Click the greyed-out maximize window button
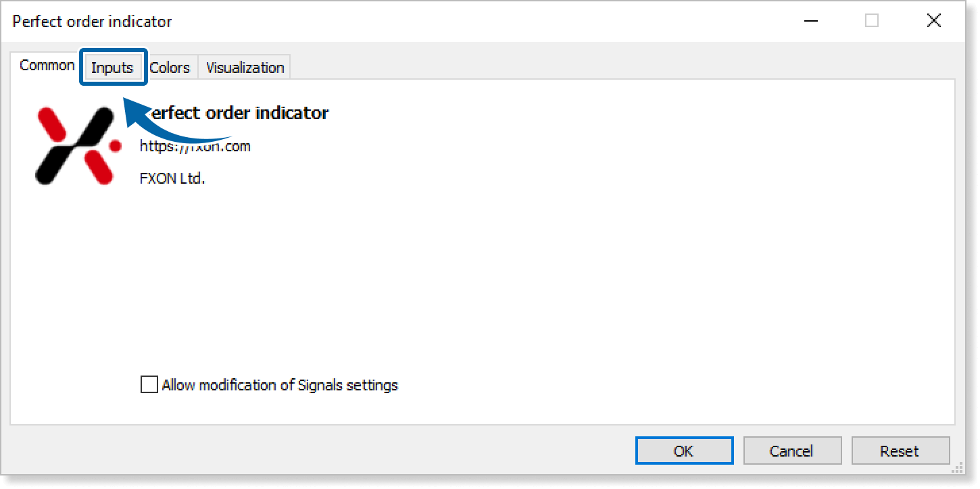 pyautogui.click(x=872, y=21)
